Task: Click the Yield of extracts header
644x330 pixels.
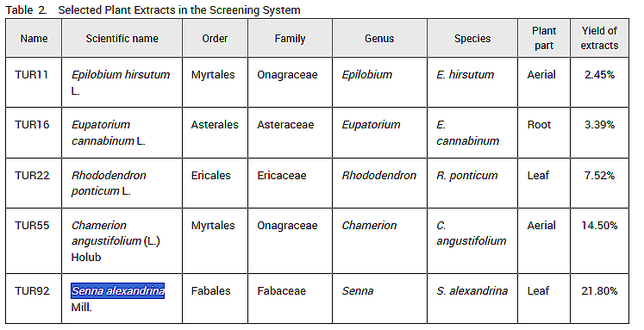Action: click(x=599, y=38)
